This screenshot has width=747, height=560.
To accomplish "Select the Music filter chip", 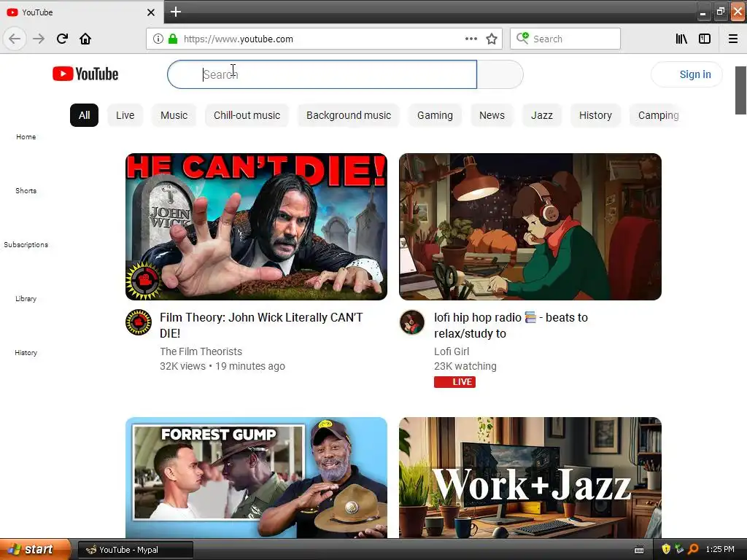I will point(174,115).
